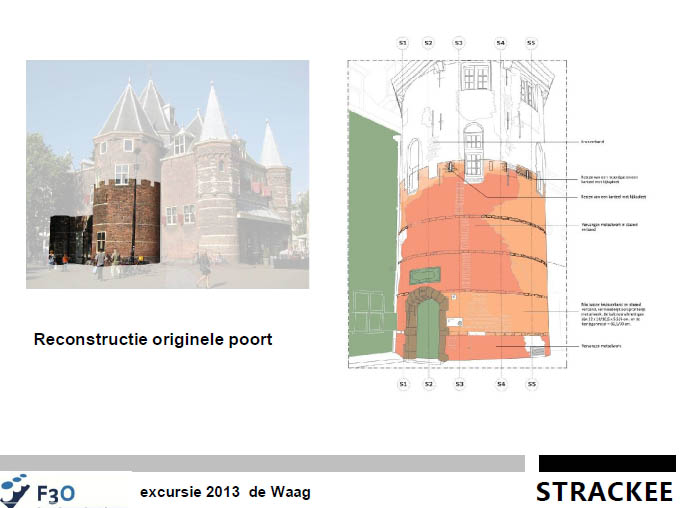Select the S3 circle marker at top
The image size is (680, 508).
pyautogui.click(x=458, y=43)
